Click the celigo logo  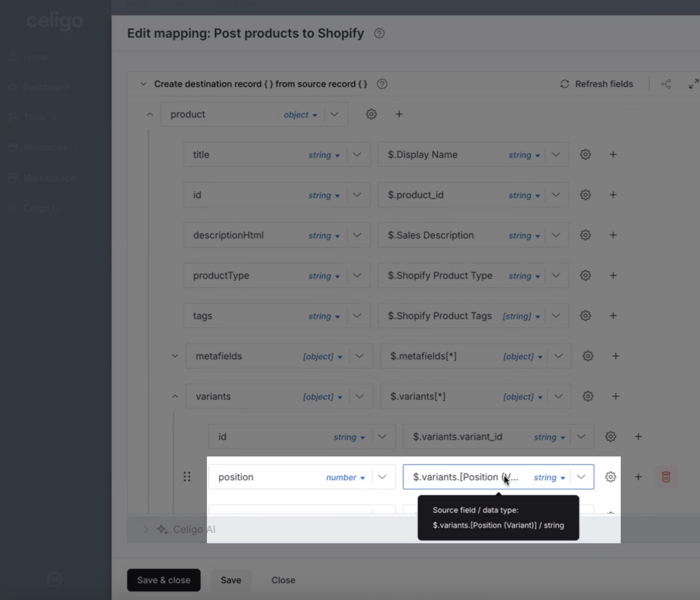(55, 21)
